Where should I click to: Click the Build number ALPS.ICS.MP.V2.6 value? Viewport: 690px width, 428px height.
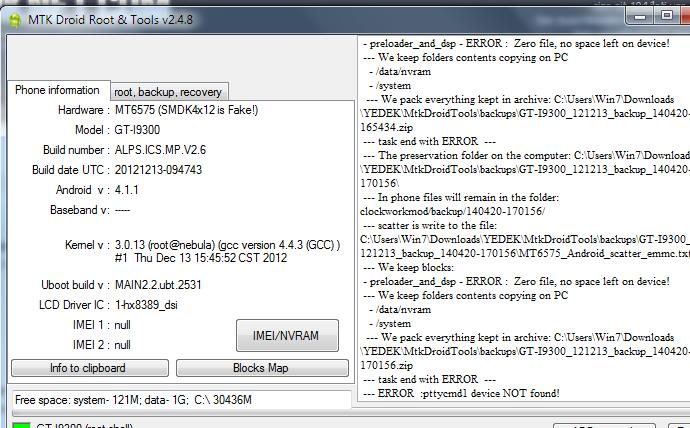[x=160, y=150]
